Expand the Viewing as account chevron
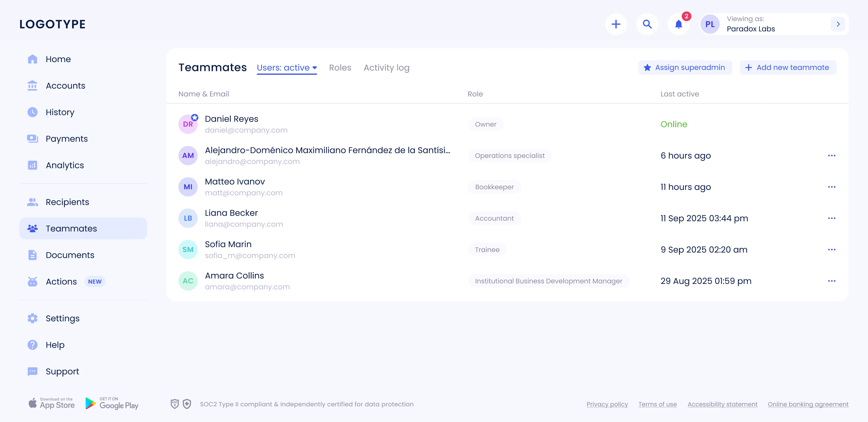Viewport: 868px width, 422px height. (838, 24)
